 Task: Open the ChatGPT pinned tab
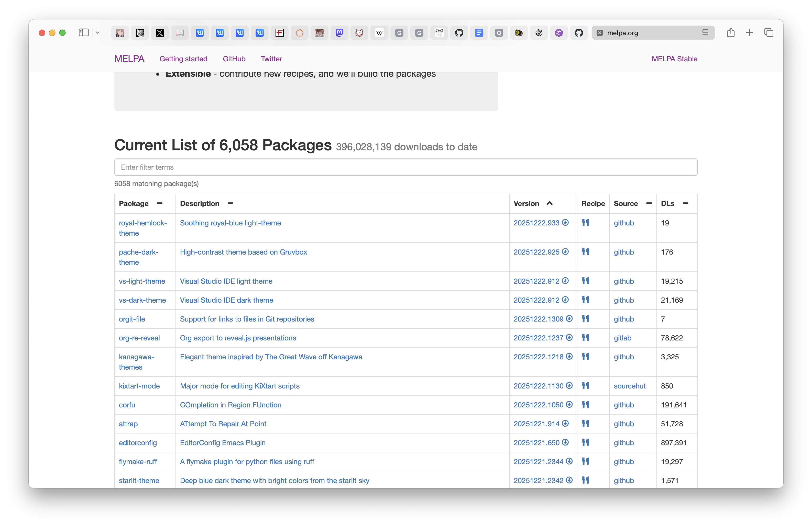(539, 33)
